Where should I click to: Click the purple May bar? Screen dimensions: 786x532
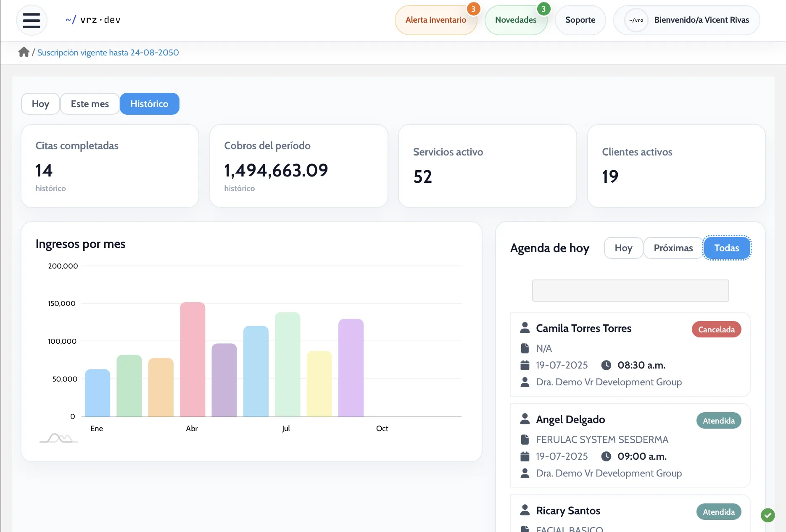click(x=224, y=380)
